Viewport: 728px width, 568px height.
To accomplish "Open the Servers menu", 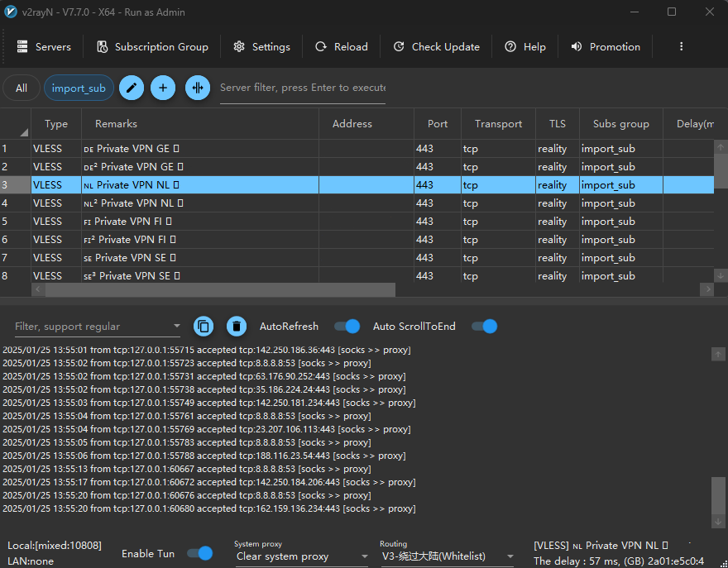I will coord(44,47).
